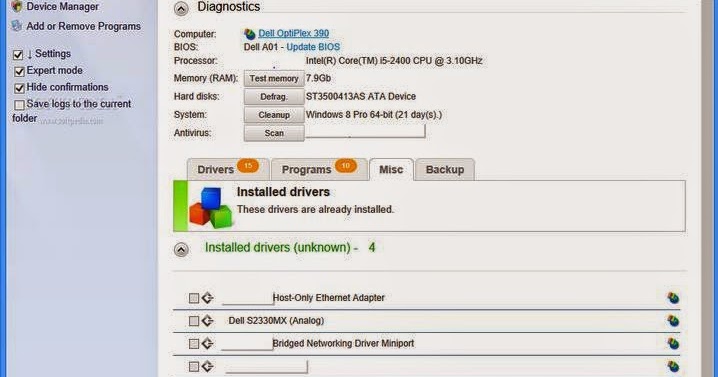Screen dimensions: 718x377
Task: Open web search icon for Bridged Networking Driver Miniport
Action: pyautogui.click(x=673, y=344)
